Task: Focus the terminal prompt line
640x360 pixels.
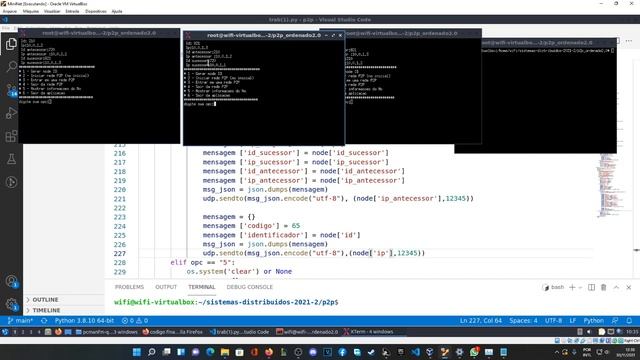Action: 226,302
